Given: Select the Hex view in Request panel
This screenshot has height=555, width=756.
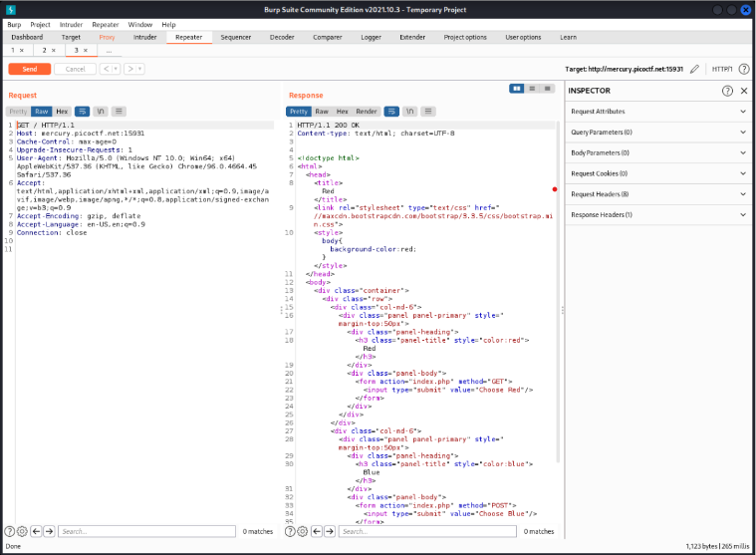Looking at the screenshot, I should pos(62,112).
